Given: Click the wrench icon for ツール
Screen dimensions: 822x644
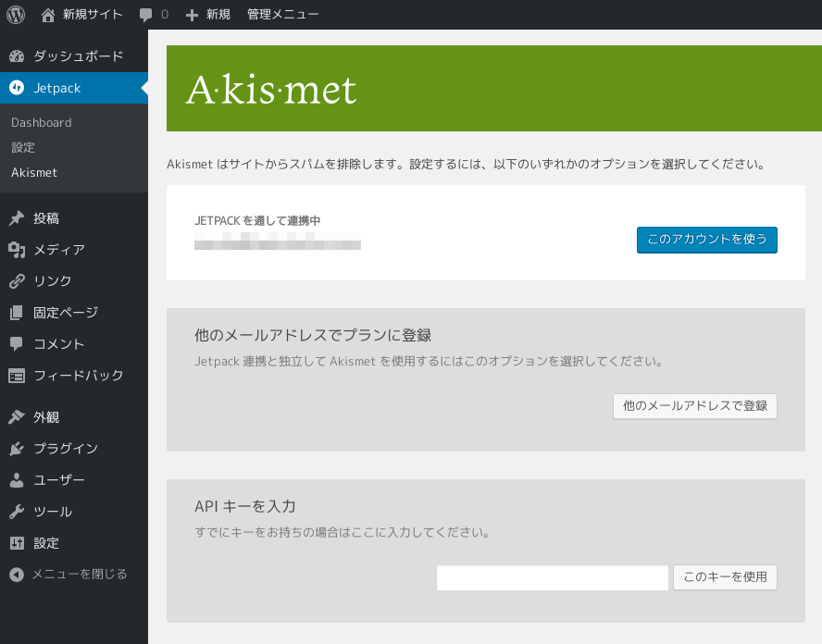Looking at the screenshot, I should 17,512.
